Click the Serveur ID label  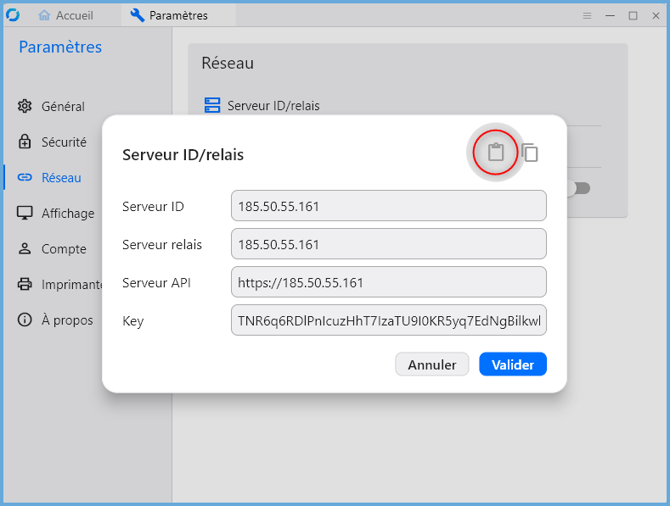pos(153,206)
